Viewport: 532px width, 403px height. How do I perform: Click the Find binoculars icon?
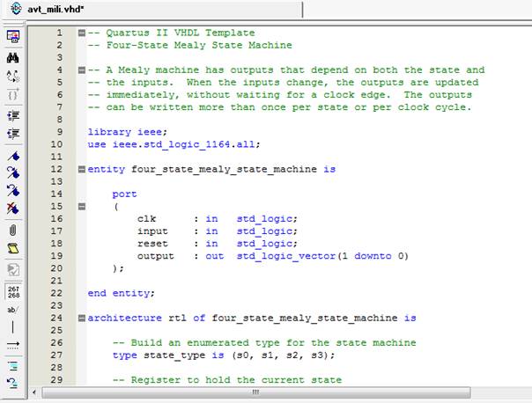click(13, 57)
